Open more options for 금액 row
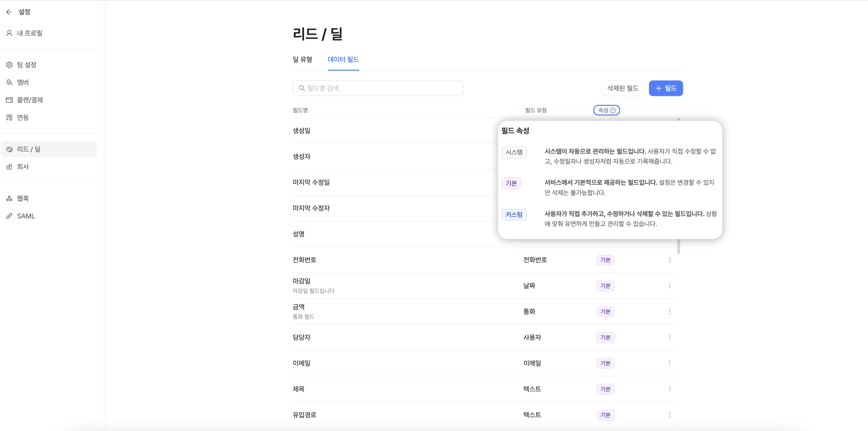This screenshot has width=868, height=431. click(670, 311)
